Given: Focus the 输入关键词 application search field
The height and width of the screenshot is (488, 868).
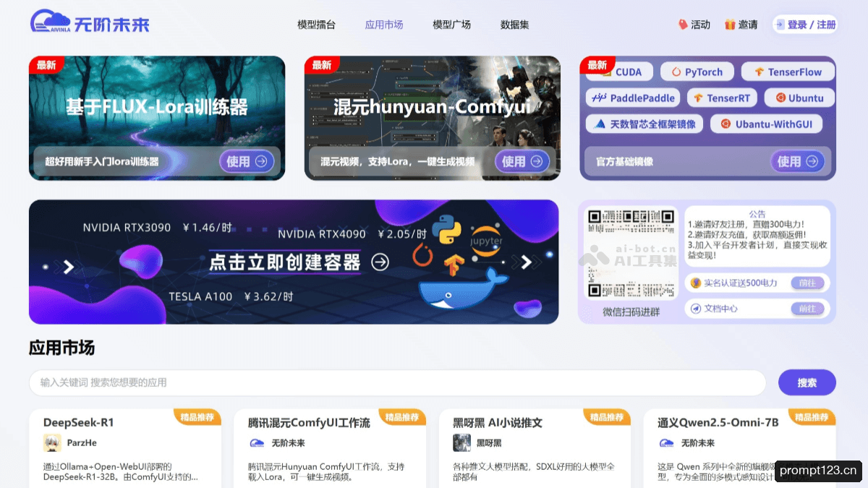Looking at the screenshot, I should 397,382.
